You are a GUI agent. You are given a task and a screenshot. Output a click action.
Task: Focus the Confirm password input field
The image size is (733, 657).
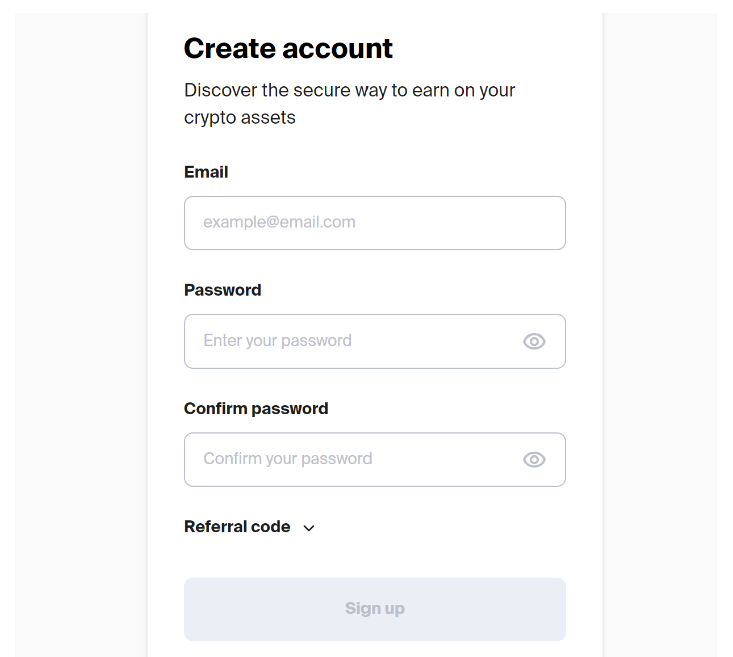pos(375,460)
